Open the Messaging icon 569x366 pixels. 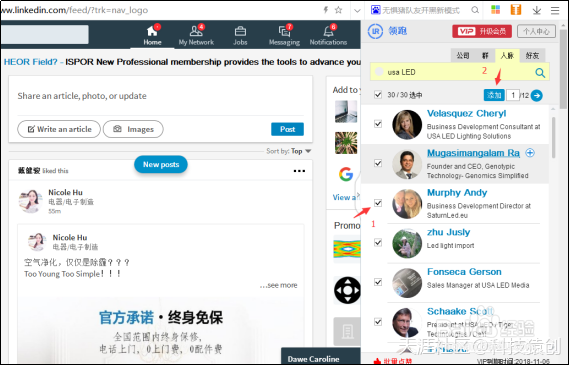click(x=284, y=31)
